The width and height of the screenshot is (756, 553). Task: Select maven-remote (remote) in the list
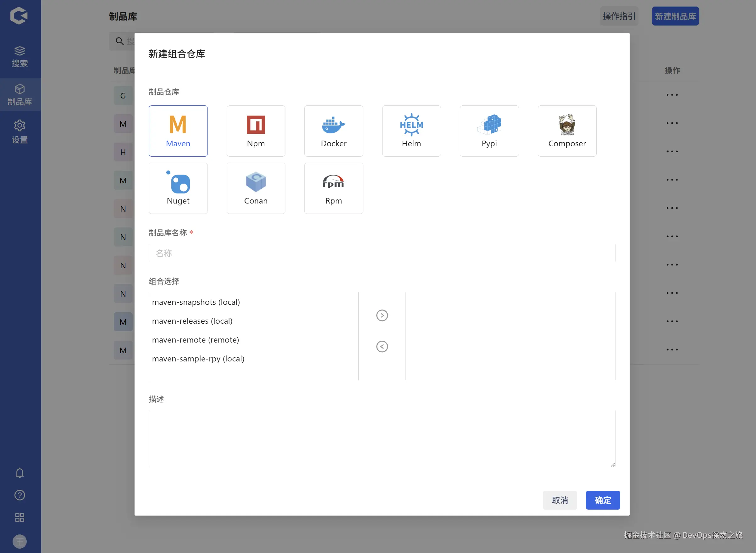tap(195, 340)
